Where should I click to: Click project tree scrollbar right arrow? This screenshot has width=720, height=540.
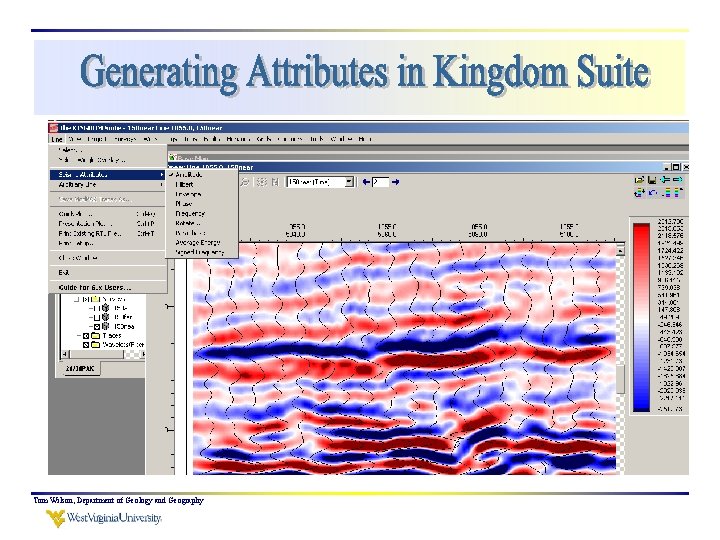142,354
